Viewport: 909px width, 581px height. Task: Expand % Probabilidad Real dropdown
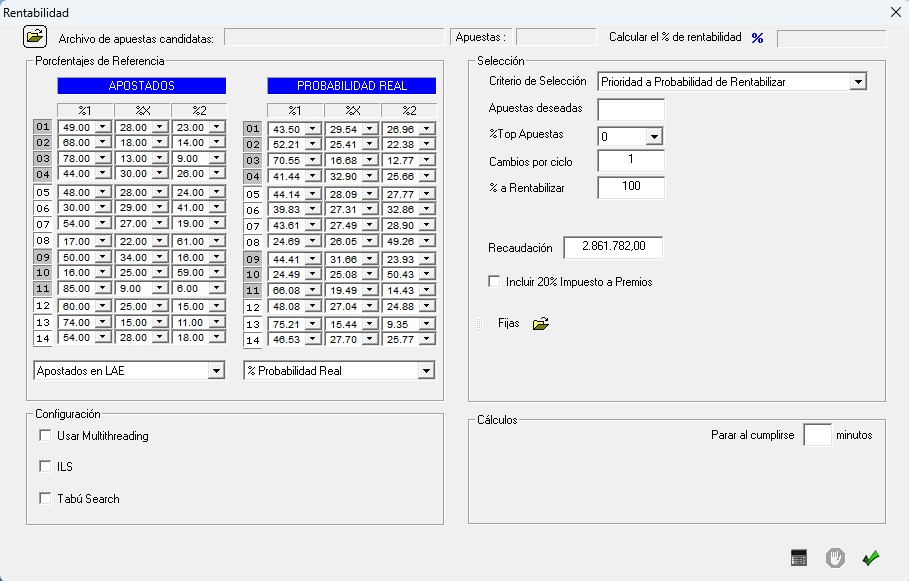tap(426, 371)
